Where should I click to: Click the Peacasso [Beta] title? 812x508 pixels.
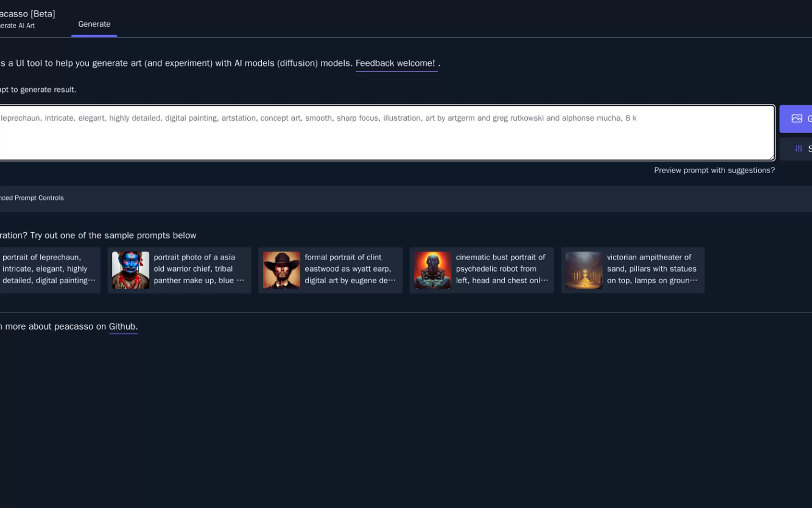[x=27, y=14]
